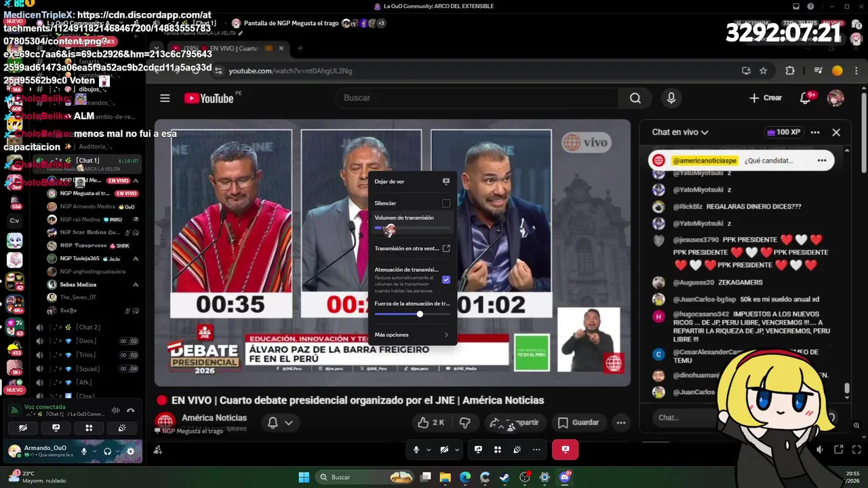Screen dimensions: 868x488
Task: Click Guardar to save the video
Action: coord(578,422)
